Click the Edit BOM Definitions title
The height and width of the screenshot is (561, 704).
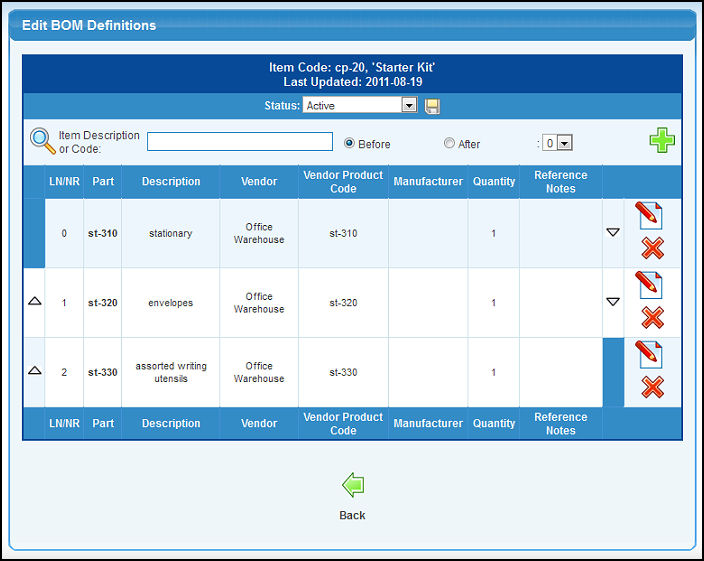[89, 25]
